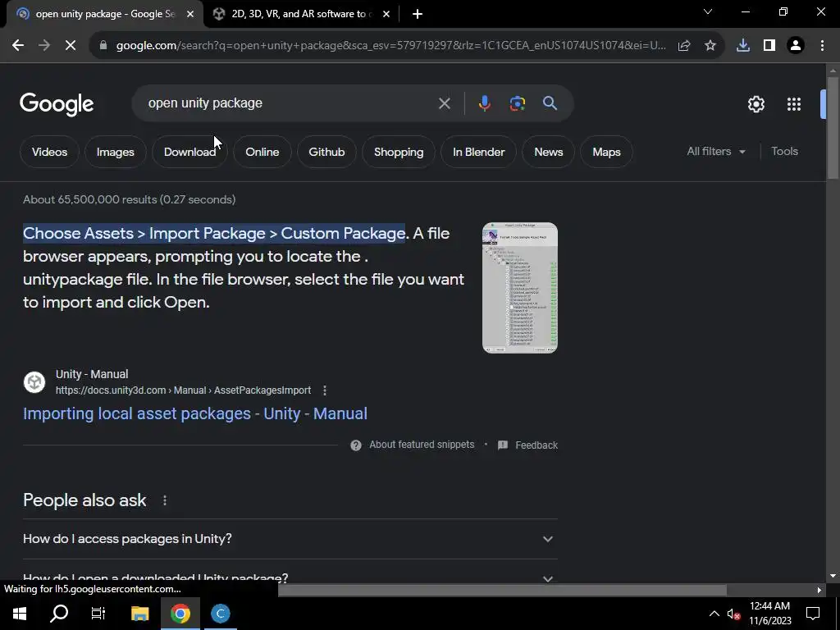Filter results by Maps
This screenshot has height=630, width=840.
tap(606, 152)
